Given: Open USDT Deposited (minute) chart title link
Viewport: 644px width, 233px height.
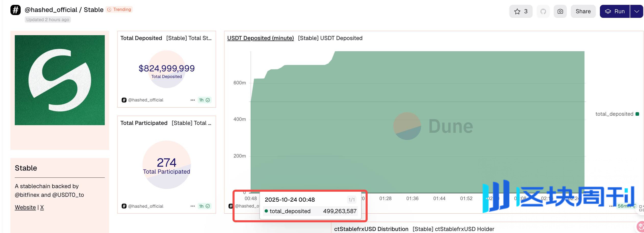Looking at the screenshot, I should pos(260,38).
